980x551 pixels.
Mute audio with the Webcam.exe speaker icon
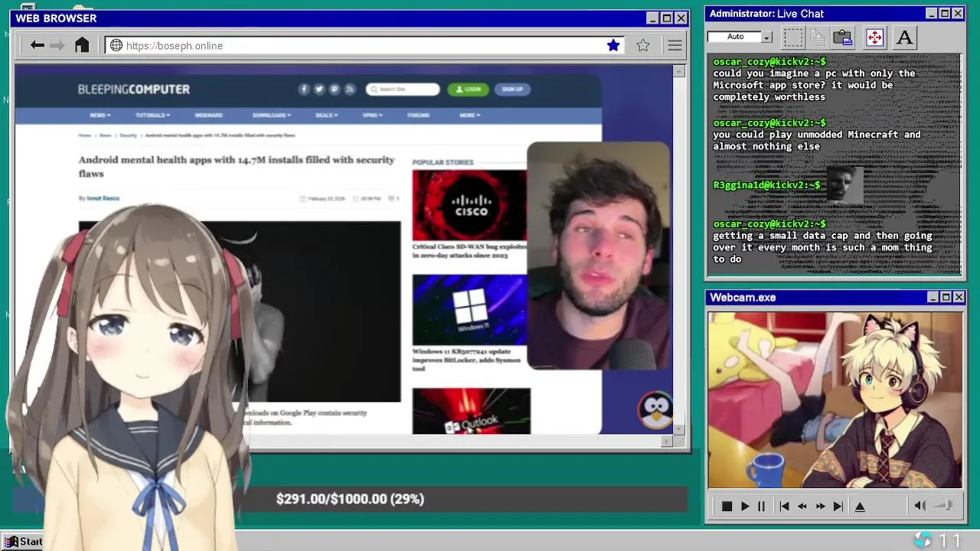tap(920, 505)
